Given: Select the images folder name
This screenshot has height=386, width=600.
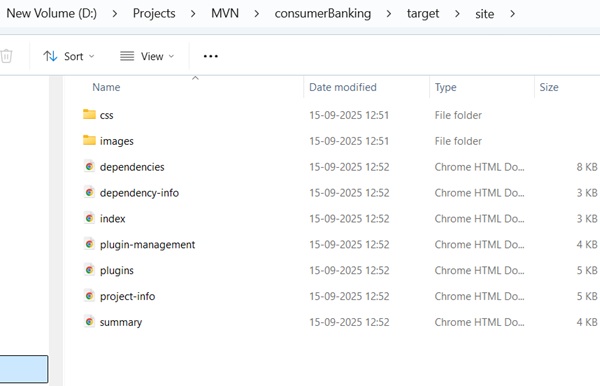Looking at the screenshot, I should (x=117, y=141).
